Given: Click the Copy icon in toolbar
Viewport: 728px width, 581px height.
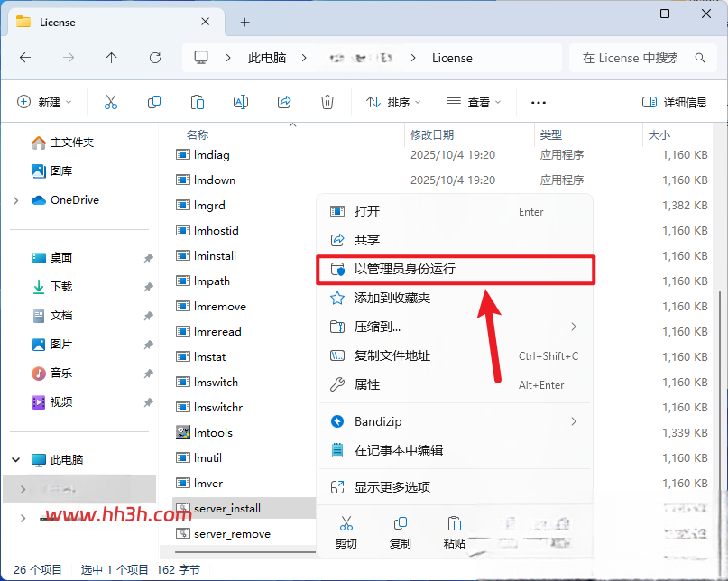Looking at the screenshot, I should tap(153, 102).
